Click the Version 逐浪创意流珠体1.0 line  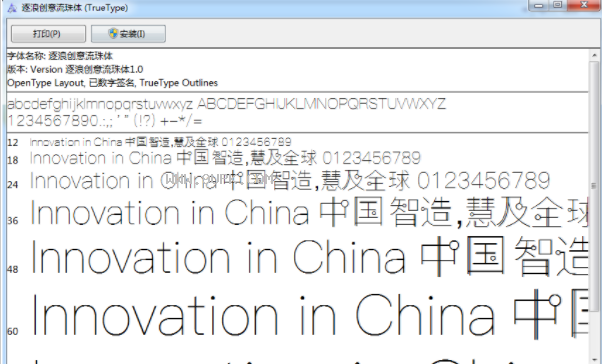pos(75,70)
